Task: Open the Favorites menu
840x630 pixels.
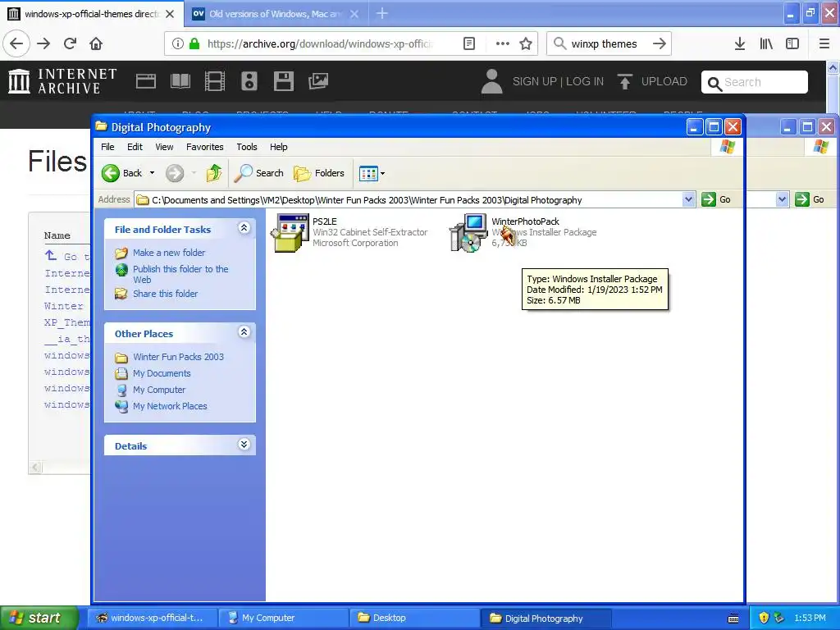Action: click(x=204, y=147)
